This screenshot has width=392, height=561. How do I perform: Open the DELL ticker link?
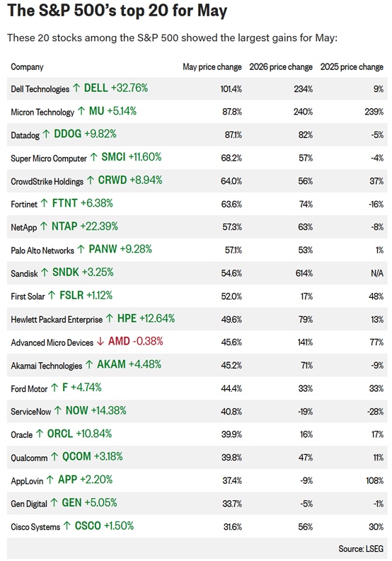(x=96, y=88)
